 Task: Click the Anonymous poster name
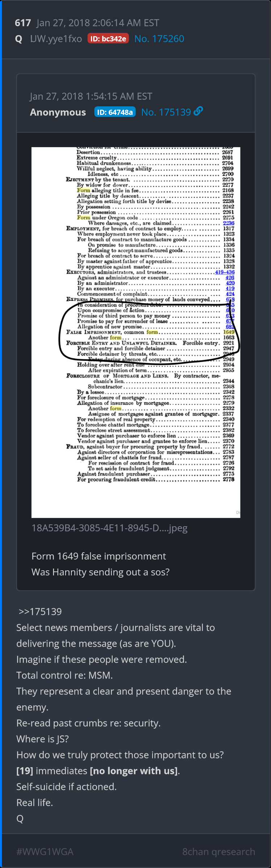click(x=58, y=112)
